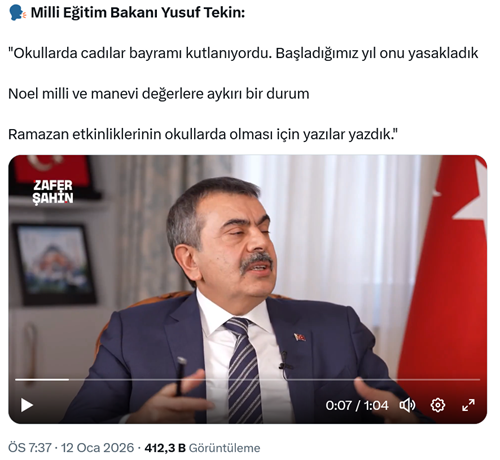Mute the video using the speaker icon
Screen dimensions: 500x460
[x=407, y=405]
